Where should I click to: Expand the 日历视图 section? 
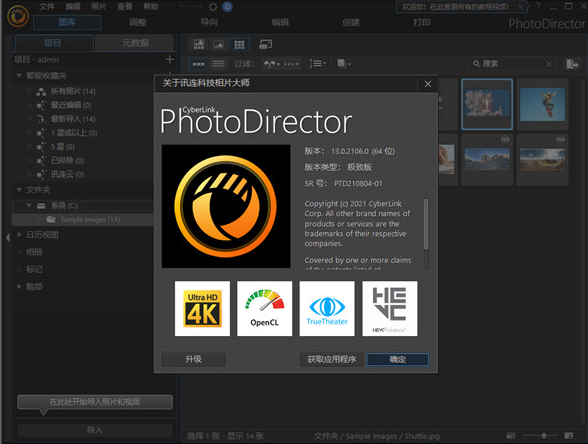point(19,234)
